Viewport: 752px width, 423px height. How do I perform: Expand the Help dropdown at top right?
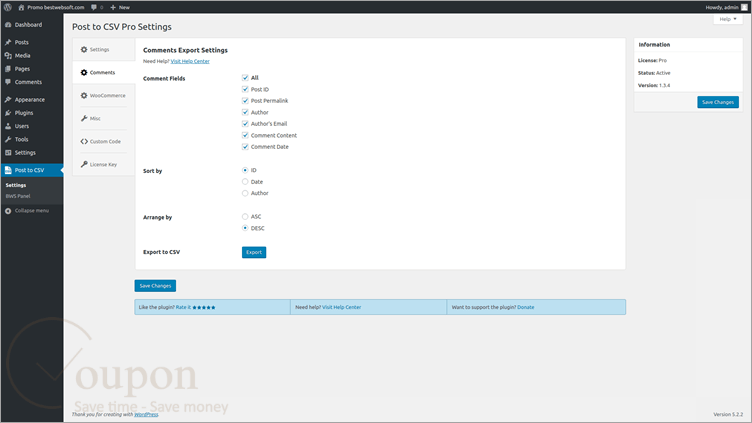(728, 19)
